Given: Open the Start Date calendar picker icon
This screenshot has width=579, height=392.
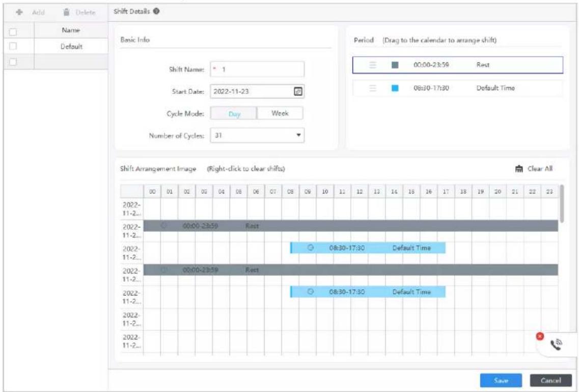Looking at the screenshot, I should click(x=297, y=91).
